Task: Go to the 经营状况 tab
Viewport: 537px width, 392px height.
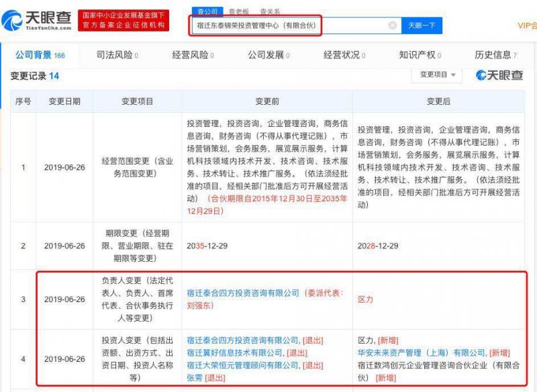Action: 344,55
